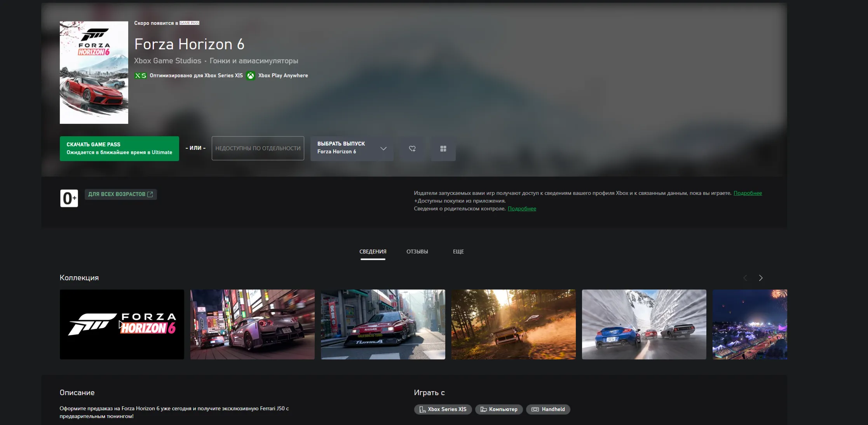Go to previous collection screenshots arrow

[745, 278]
